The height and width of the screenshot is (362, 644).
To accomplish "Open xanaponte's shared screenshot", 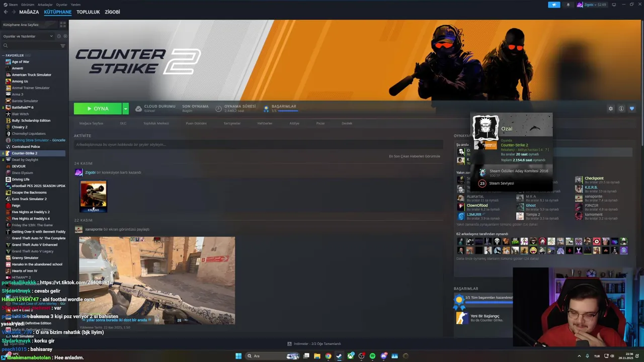I will (156, 281).
